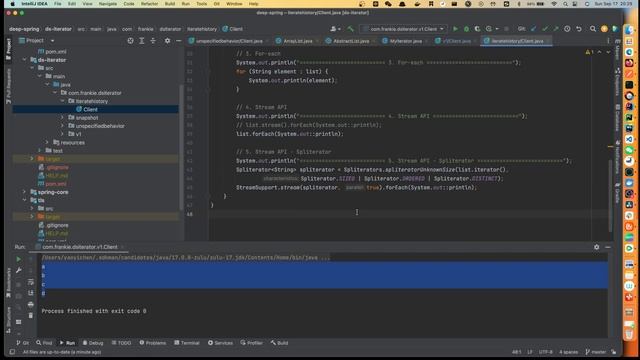Build project with the green hammer icon
Screen dimensions: 640x360
[351, 29]
